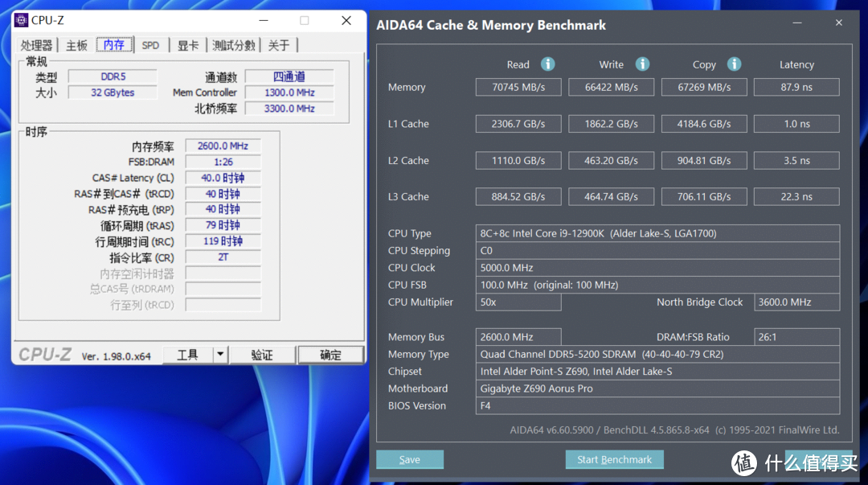The width and height of the screenshot is (868, 485).
Task: Click the FSB:DRAM 1:26 value
Action: pos(223,162)
